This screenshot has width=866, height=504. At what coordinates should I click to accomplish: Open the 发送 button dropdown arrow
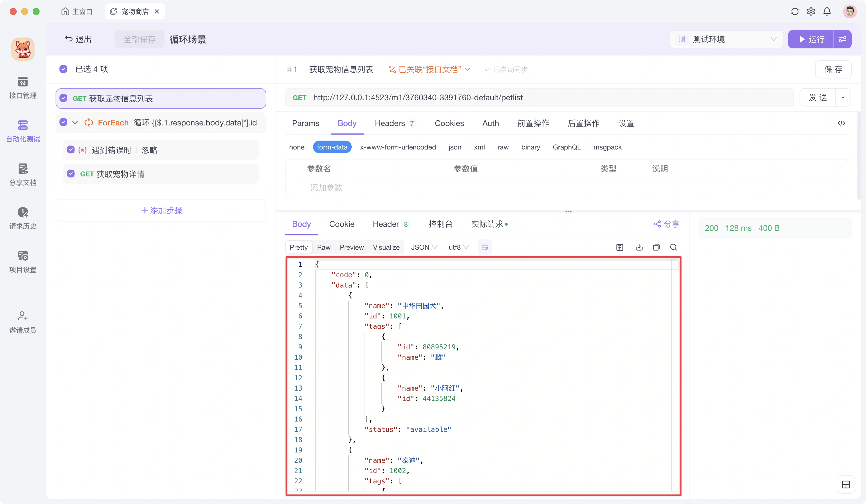coord(843,98)
